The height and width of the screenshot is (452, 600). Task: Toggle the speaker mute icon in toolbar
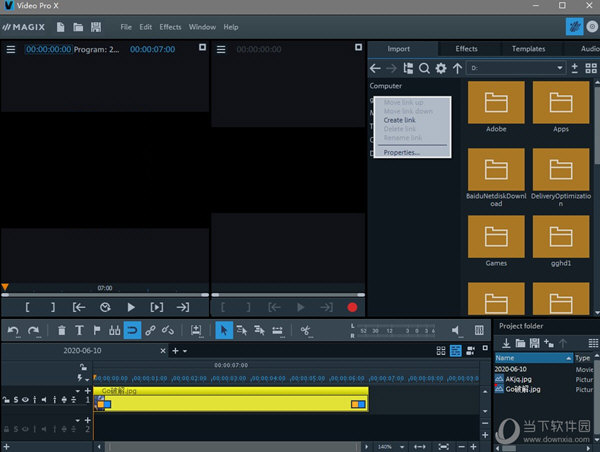[x=455, y=330]
